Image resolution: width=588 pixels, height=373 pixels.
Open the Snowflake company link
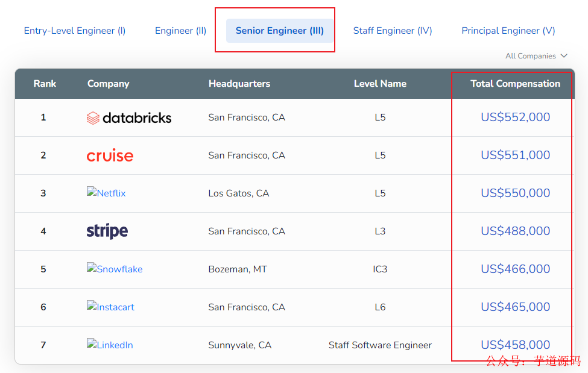pos(115,269)
